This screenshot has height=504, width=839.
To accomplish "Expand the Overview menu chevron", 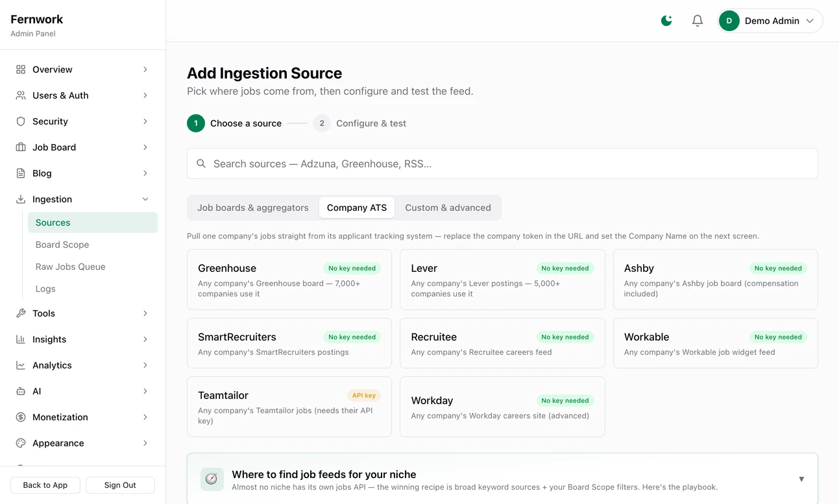I will tap(145, 69).
